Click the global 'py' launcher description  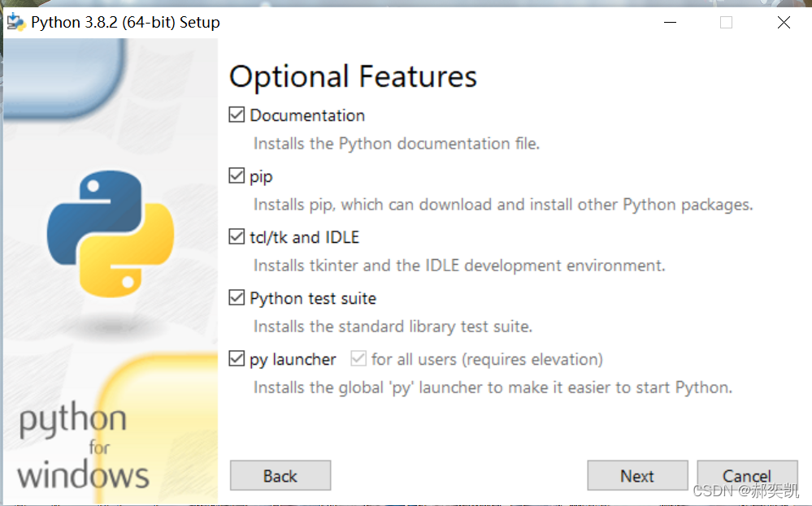493,387
